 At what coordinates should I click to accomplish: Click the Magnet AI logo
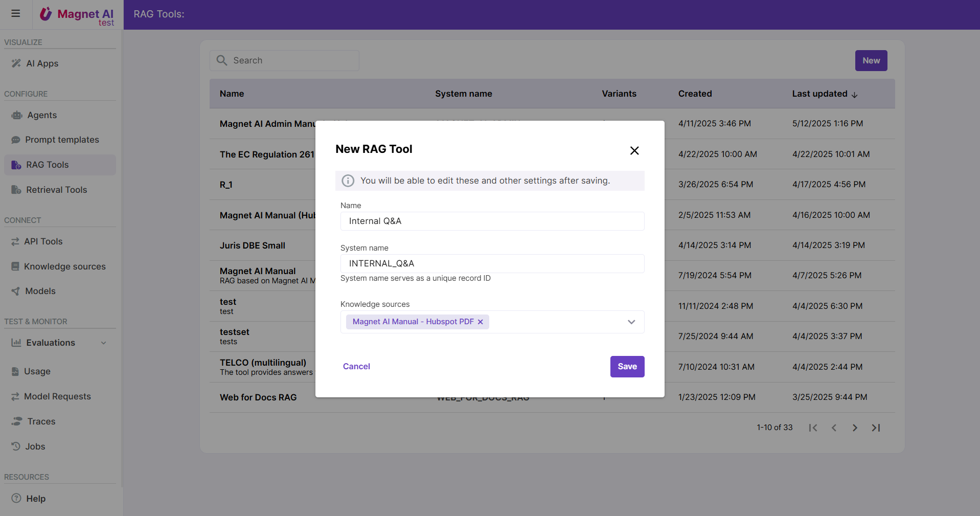77,15
